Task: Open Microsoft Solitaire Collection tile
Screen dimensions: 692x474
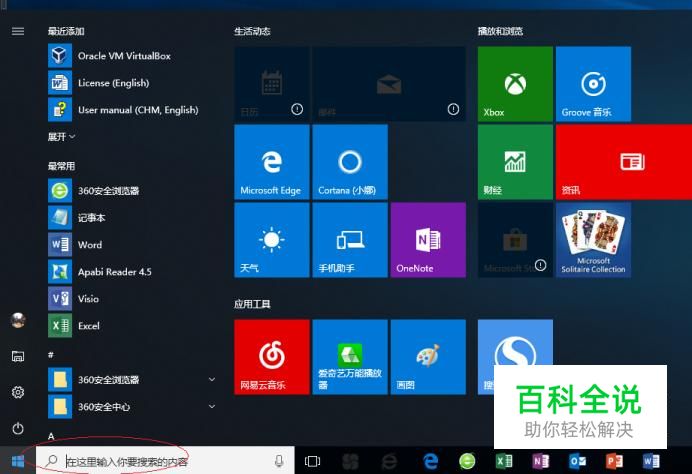Action: pyautogui.click(x=593, y=240)
